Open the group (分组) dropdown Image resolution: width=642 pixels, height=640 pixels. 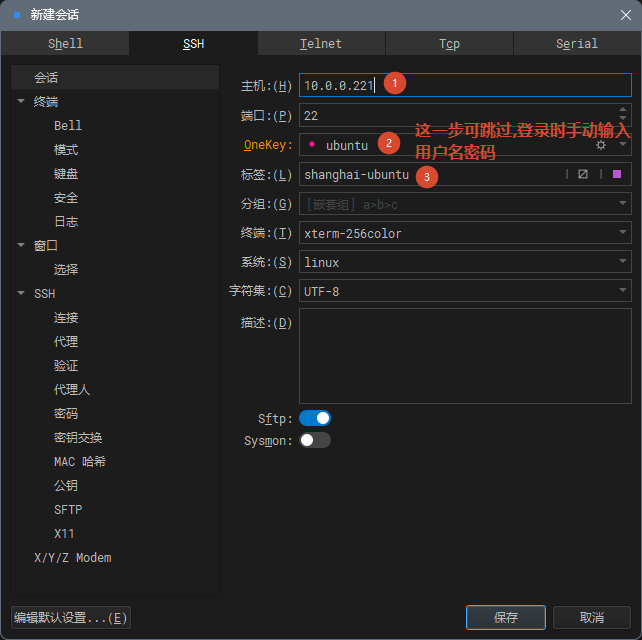click(x=623, y=204)
